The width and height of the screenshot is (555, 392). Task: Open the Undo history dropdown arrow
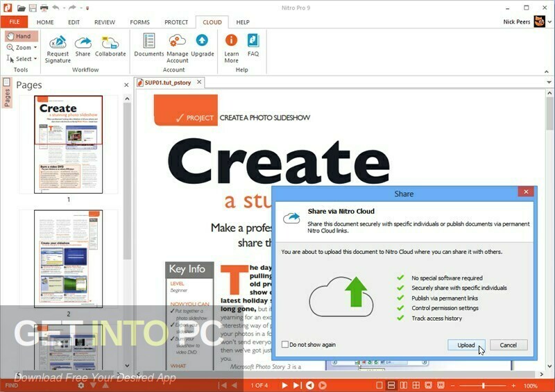[x=64, y=8]
